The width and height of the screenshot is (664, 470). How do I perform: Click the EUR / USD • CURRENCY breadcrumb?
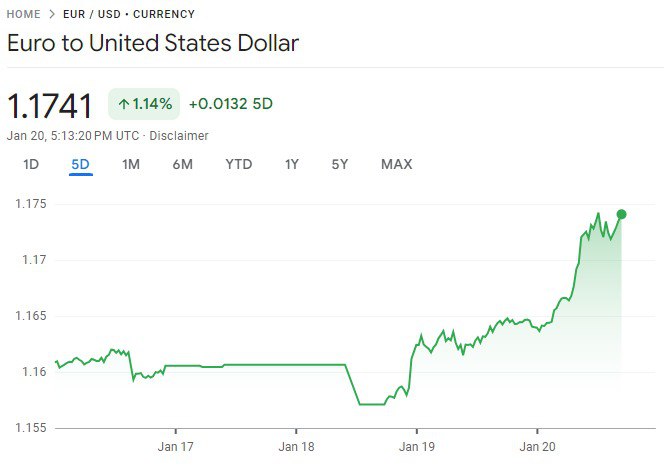point(129,15)
